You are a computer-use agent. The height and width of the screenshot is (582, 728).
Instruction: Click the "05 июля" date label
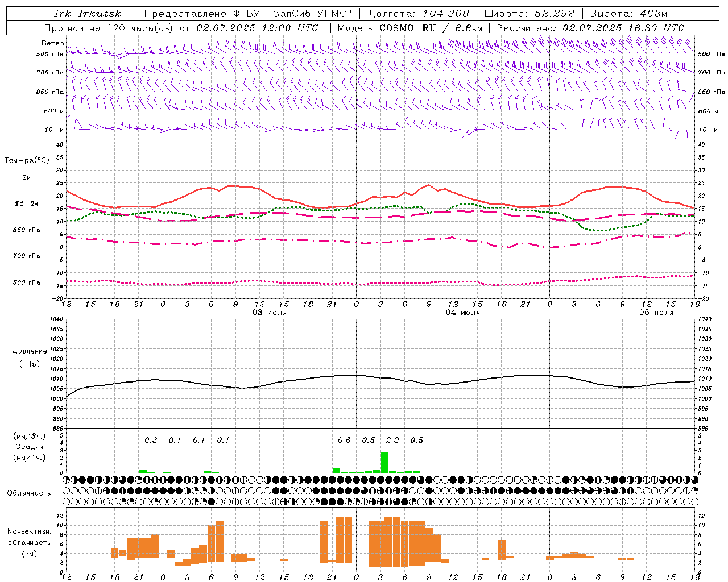[656, 313]
